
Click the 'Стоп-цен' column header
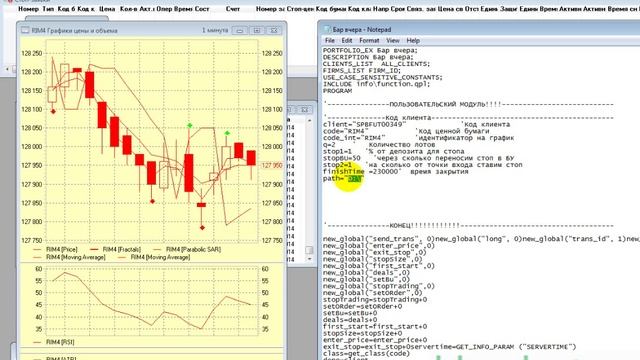coord(300,9)
